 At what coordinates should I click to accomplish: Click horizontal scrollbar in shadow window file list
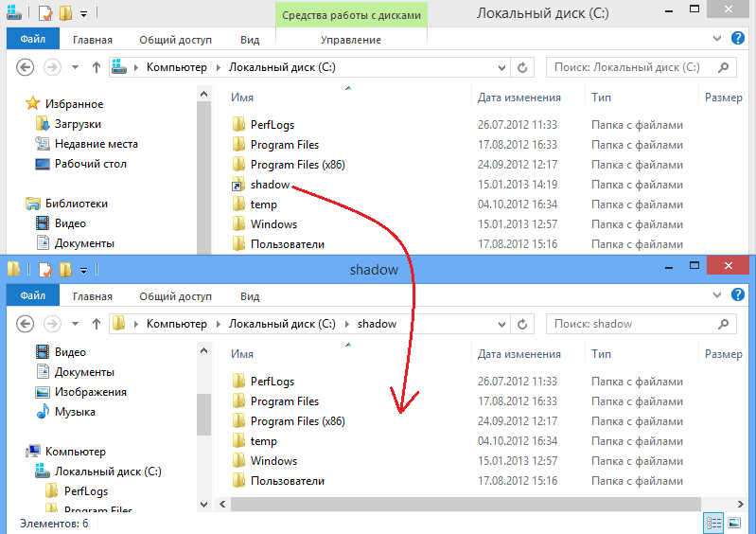point(466,504)
